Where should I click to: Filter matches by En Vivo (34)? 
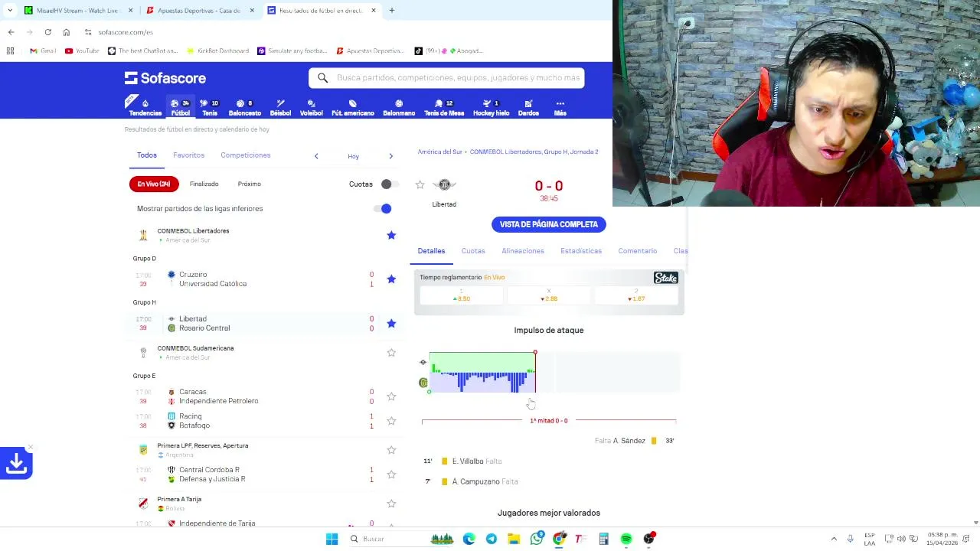click(154, 184)
